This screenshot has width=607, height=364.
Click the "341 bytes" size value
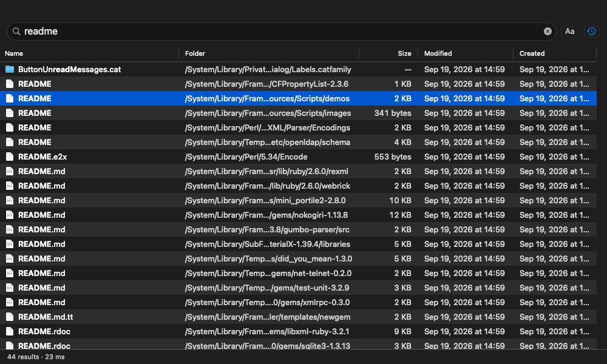coord(393,113)
